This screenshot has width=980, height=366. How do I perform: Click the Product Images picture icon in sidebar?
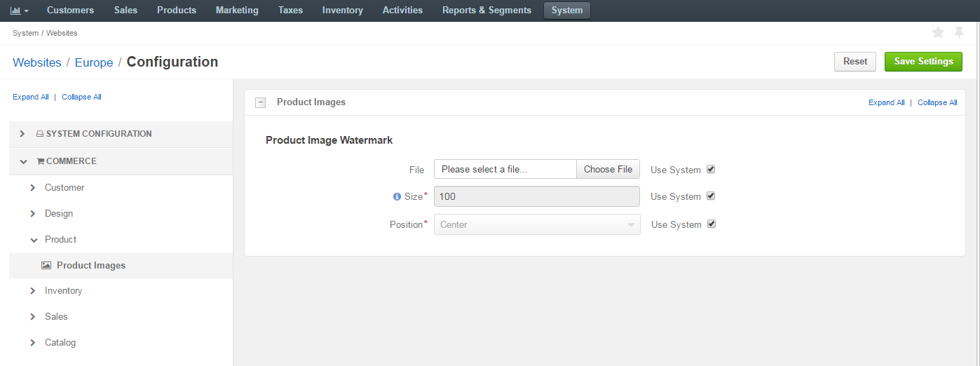pos(46,266)
